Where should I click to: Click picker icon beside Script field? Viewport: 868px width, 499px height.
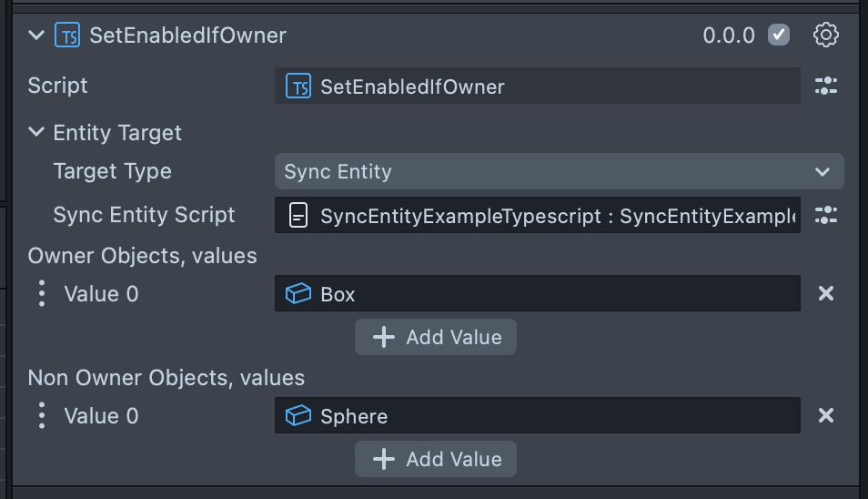[825, 87]
